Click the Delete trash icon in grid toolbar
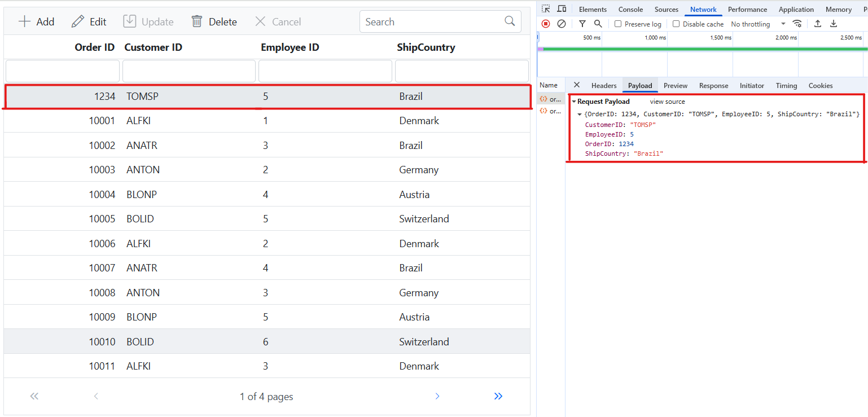 tap(197, 21)
